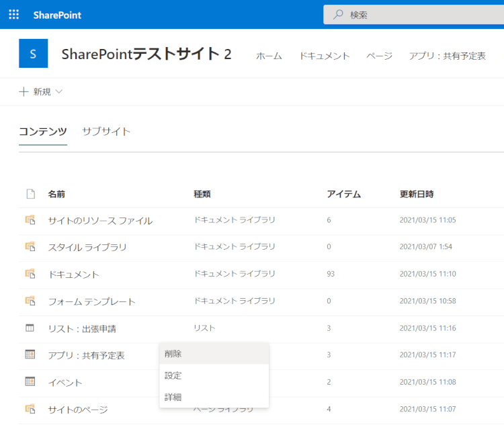Focus the 検索 search field
Viewport: 504px width, 433px height.
click(413, 15)
